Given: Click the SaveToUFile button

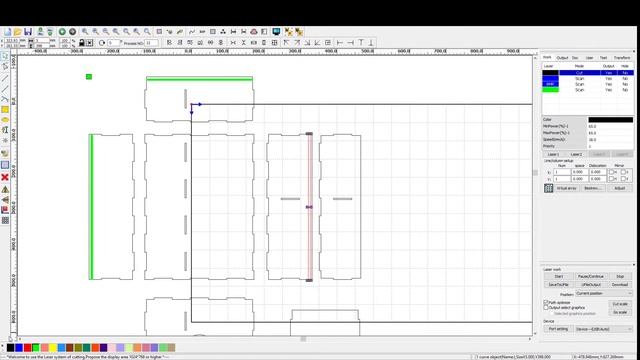Looking at the screenshot, I should (559, 284).
